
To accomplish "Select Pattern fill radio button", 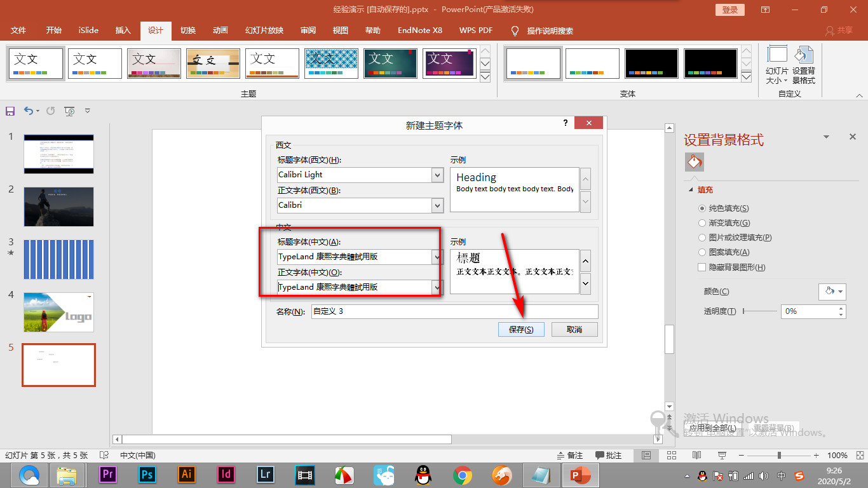I will [702, 252].
